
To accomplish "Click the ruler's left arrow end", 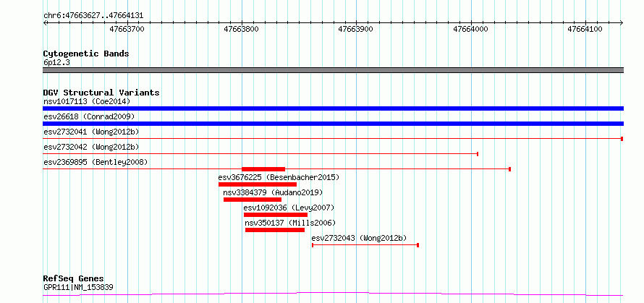I will pyautogui.click(x=45, y=22).
